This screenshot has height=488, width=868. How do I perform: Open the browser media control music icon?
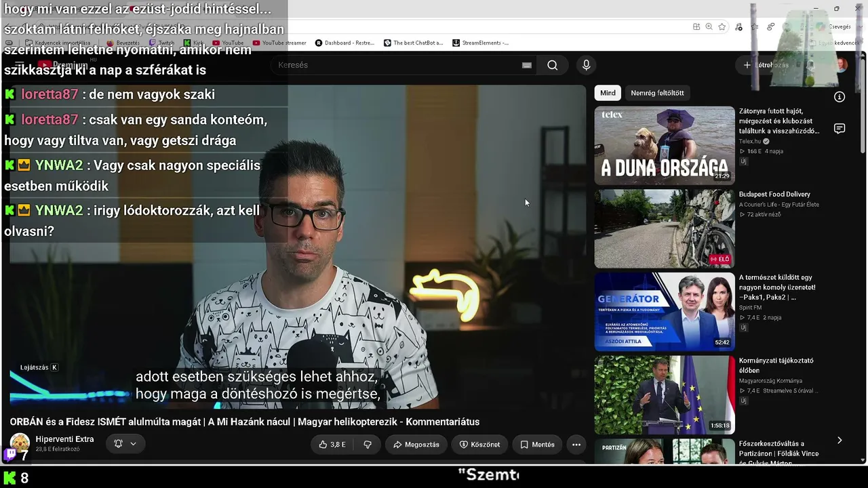click(738, 26)
